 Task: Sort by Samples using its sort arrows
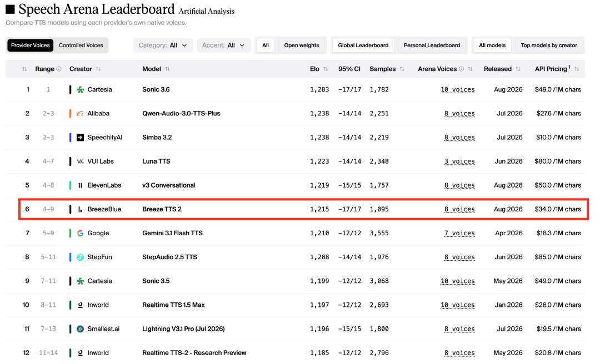tap(402, 69)
